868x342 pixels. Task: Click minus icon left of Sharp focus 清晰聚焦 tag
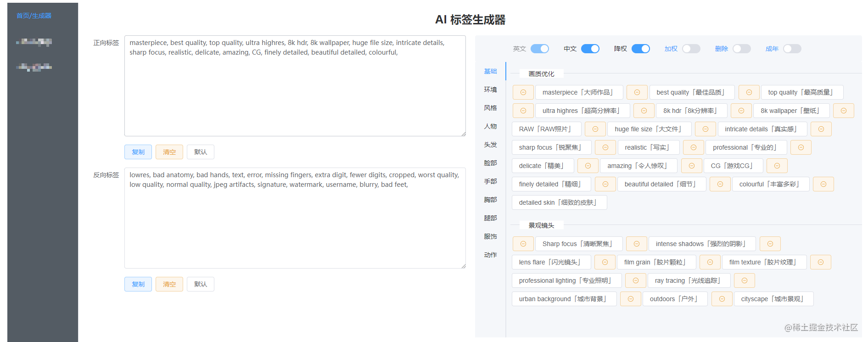coord(523,244)
